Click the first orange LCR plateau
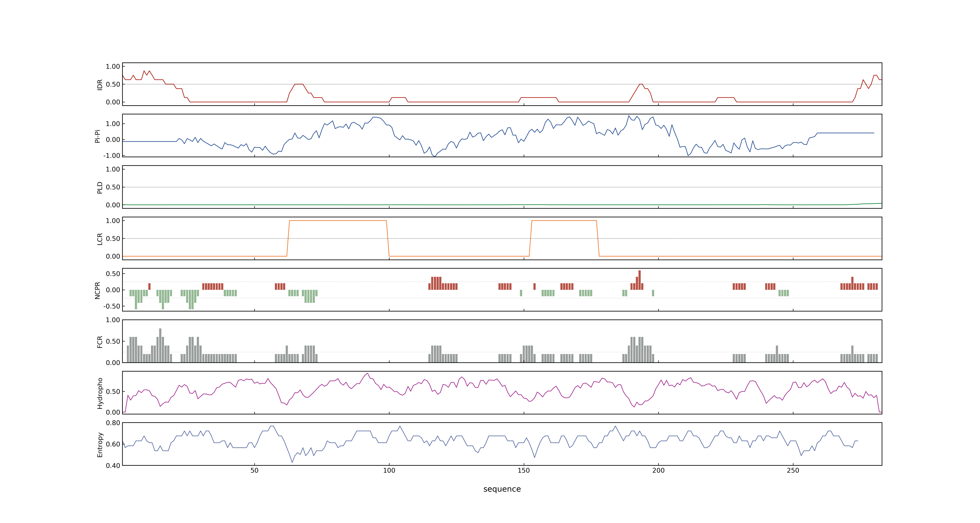Image resolution: width=980 pixels, height=523 pixels. click(338, 221)
